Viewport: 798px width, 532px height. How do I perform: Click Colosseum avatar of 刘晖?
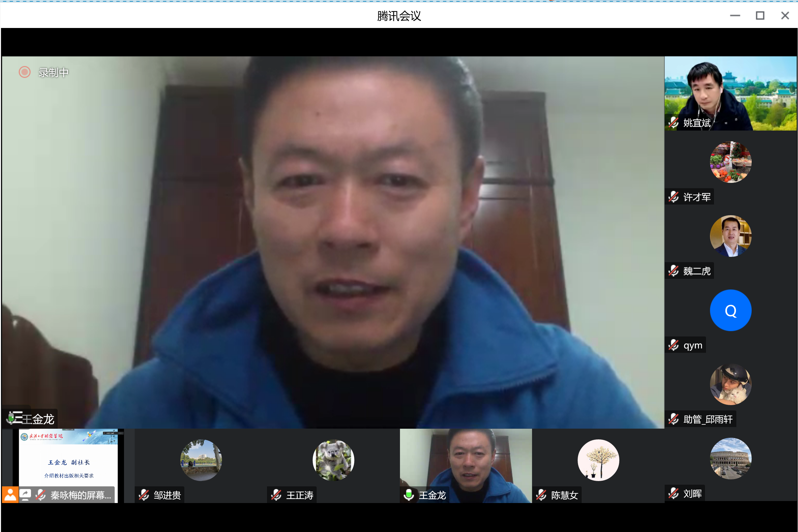tap(730, 458)
